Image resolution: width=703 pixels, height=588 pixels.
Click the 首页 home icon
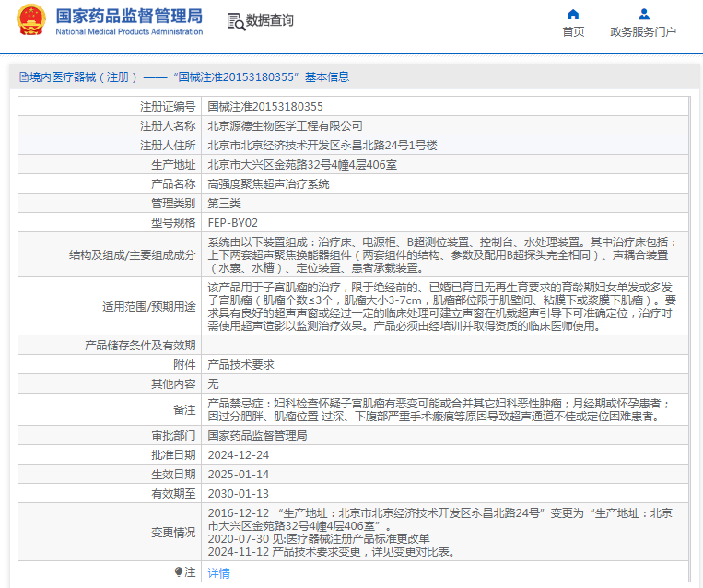[x=573, y=15]
